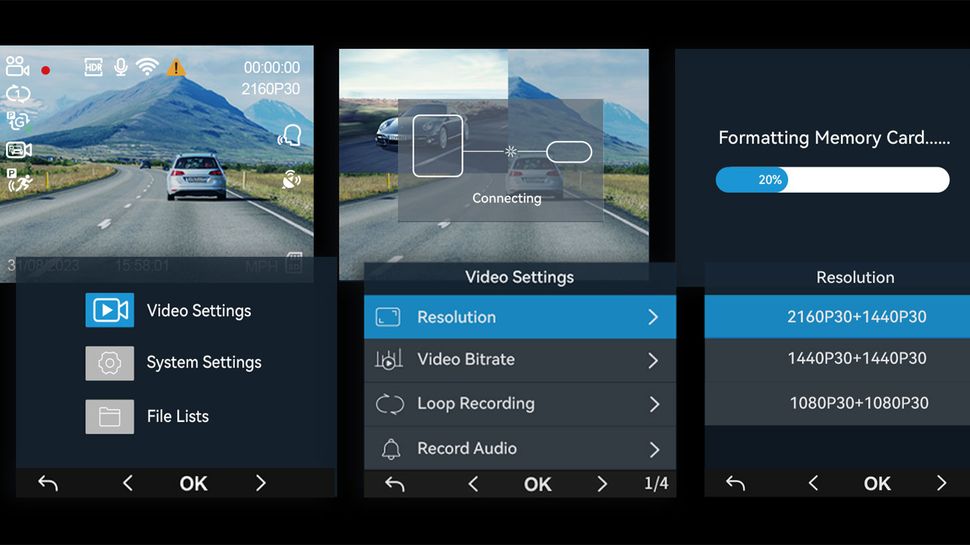Click the Loop Recording arrows icon
This screenshot has width=970, height=545.
(x=390, y=404)
